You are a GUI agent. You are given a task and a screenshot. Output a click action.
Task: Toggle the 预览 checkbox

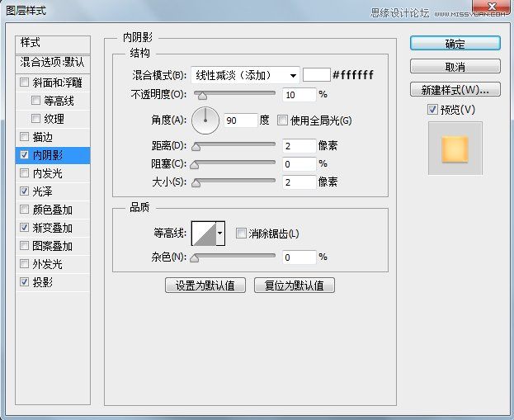[432, 109]
